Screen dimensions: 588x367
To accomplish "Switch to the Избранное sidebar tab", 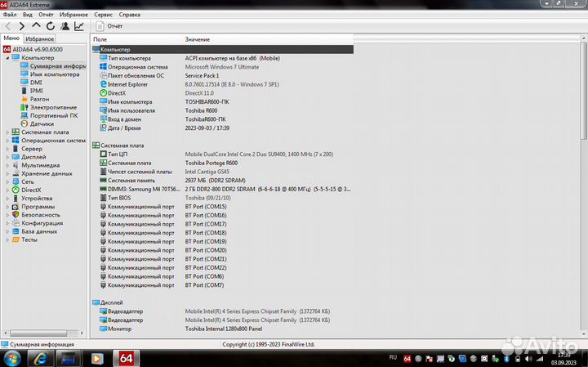I will (40, 38).
